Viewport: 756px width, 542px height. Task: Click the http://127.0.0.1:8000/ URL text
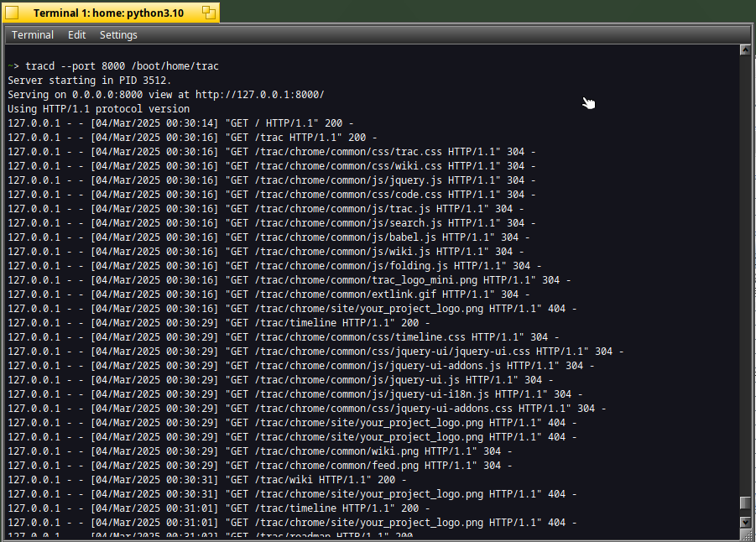point(260,95)
